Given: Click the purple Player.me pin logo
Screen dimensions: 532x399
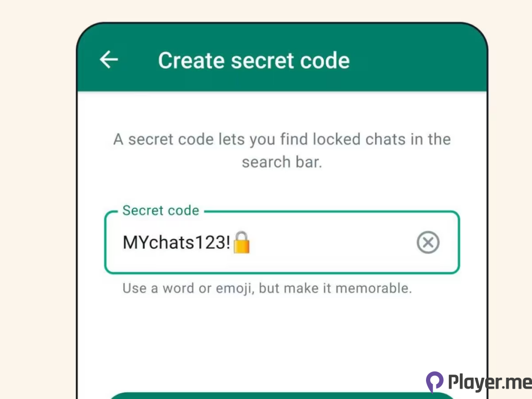Looking at the screenshot, I should 435,381.
